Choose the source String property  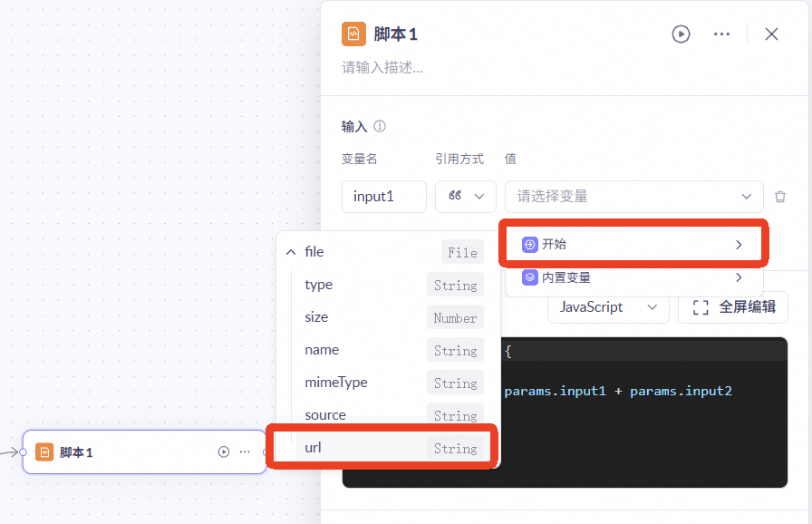(391, 414)
